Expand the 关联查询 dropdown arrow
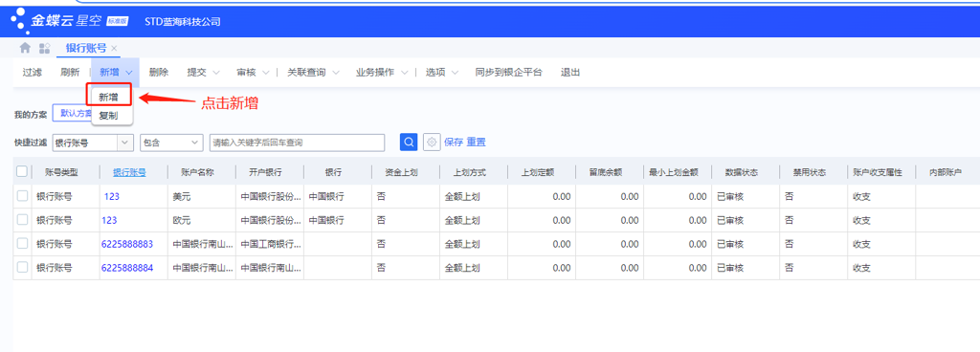Viewport: 980px width, 352px height. click(x=335, y=73)
